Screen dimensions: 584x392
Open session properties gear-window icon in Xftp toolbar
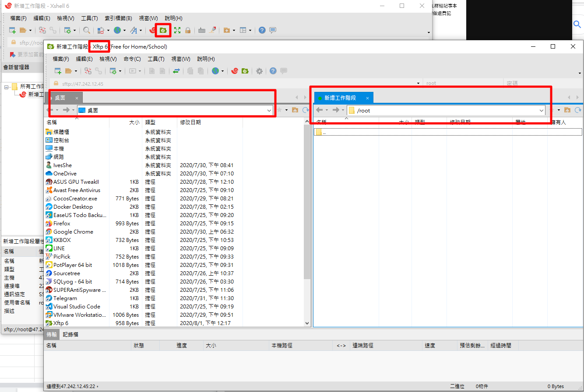point(113,71)
